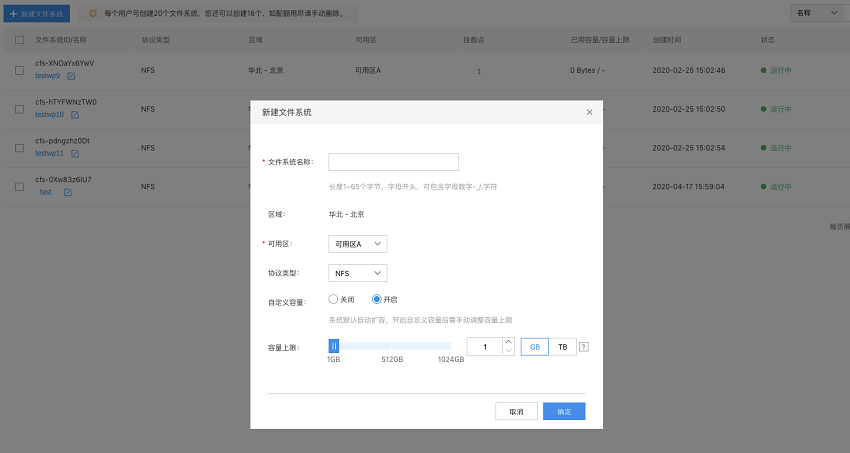
Task: Tick the select-all checkbox in table header
Action: pos(20,40)
